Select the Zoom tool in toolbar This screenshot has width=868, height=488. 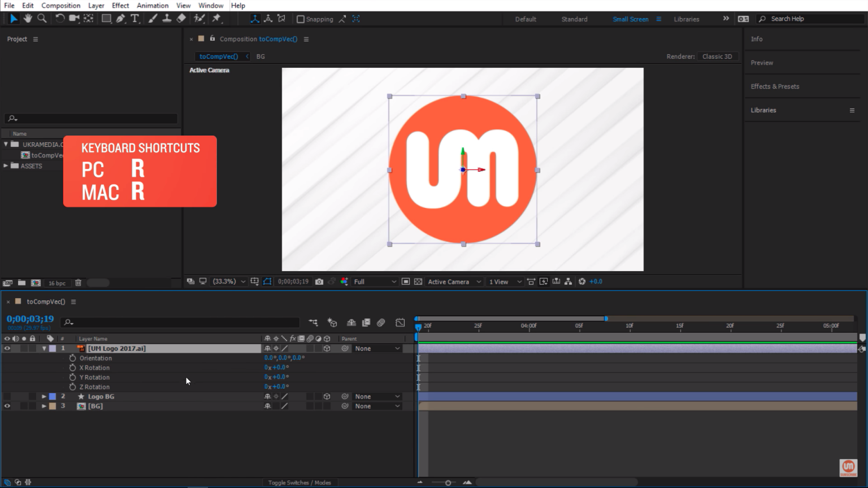[42, 19]
